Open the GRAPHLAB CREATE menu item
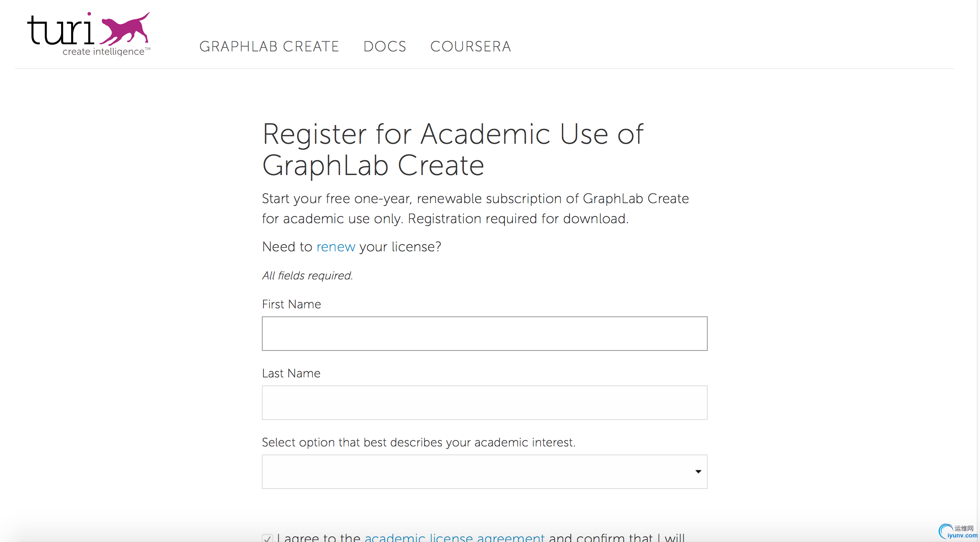 point(269,47)
